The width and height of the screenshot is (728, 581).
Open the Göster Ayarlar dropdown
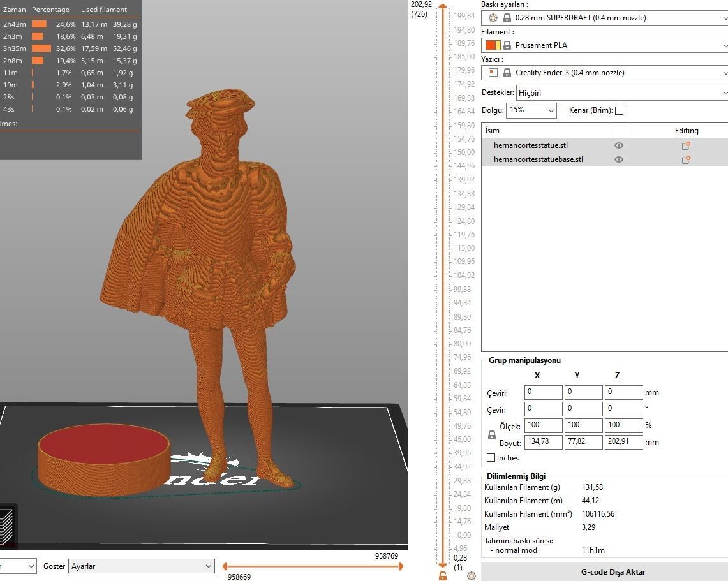pos(142,566)
